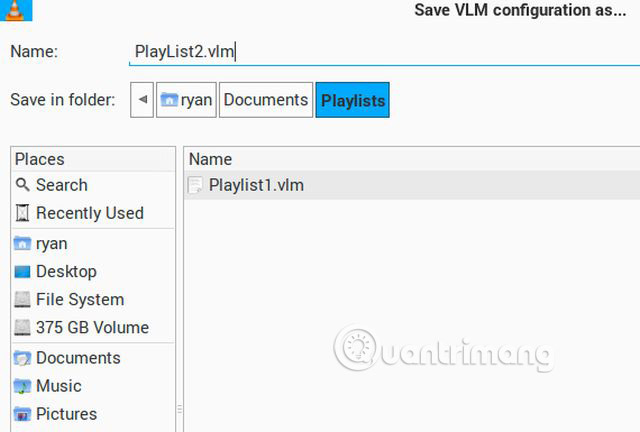
Task: Grab the pane divider handle beside Places
Action: coord(180,408)
